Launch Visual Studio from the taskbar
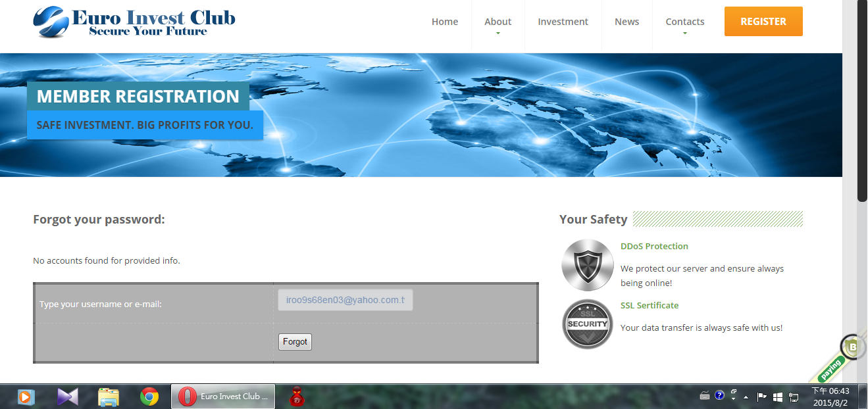868x409 pixels. coord(68,397)
